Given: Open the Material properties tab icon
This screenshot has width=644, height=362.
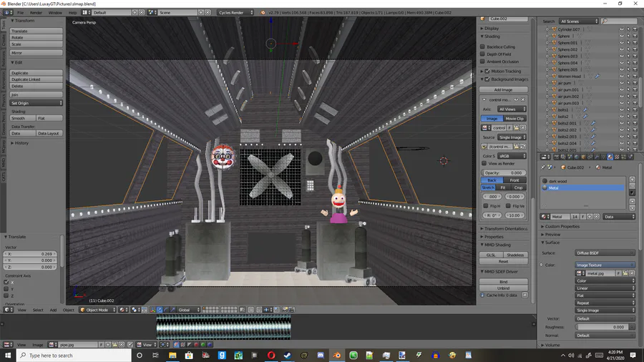Looking at the screenshot, I should [610, 157].
